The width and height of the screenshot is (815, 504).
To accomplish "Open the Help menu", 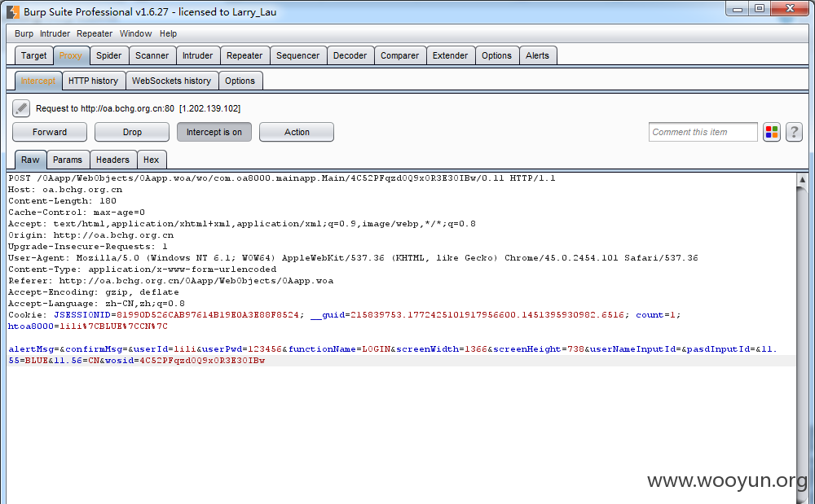I will 168,33.
